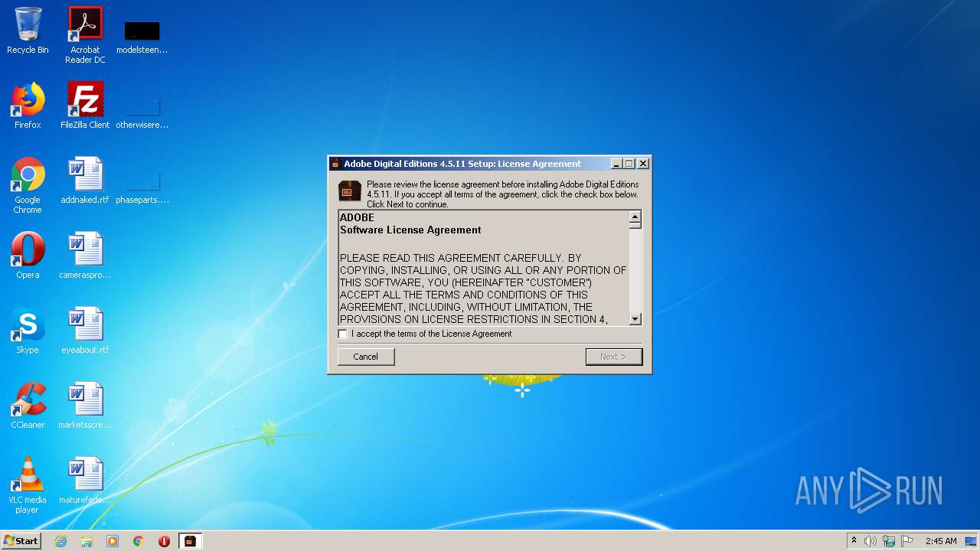Click the 2:45 AM system clock

pyautogui.click(x=941, y=541)
